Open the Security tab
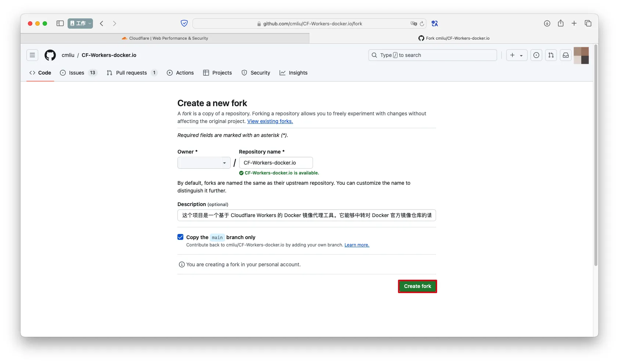Screen dimensions: 619x364 click(256, 73)
